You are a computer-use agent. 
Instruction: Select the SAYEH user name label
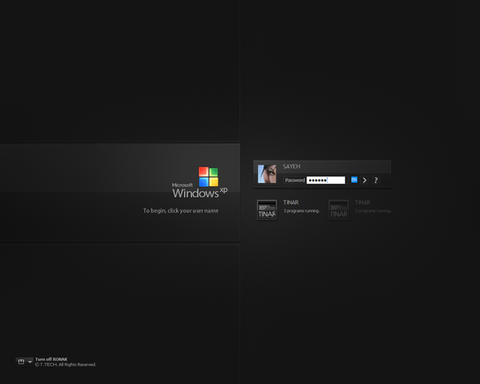pos(292,166)
